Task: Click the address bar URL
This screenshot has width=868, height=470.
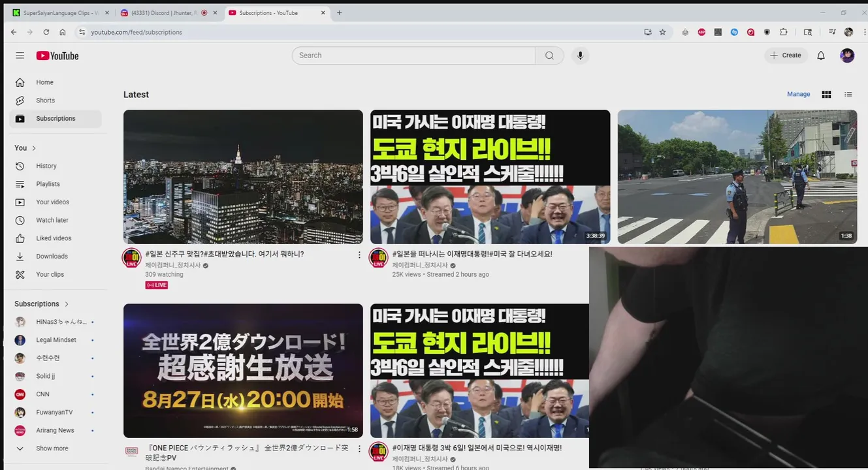Action: (x=137, y=32)
